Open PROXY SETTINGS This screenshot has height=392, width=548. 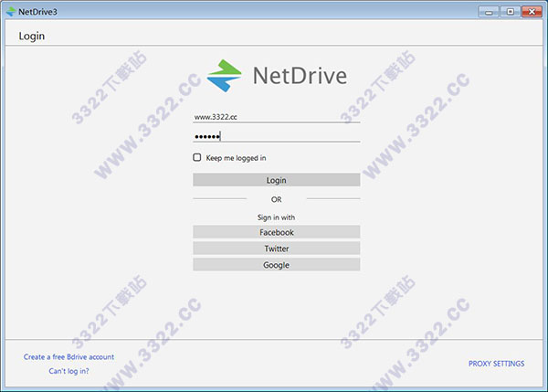click(496, 364)
